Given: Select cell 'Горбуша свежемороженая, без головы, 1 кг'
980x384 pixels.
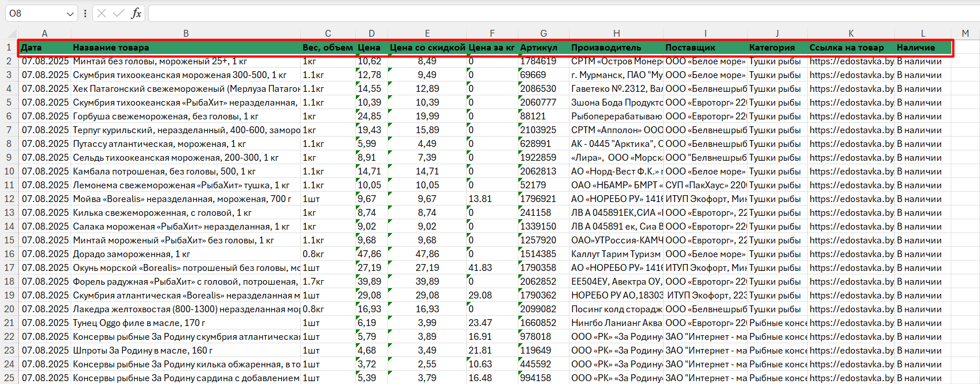Looking at the screenshot, I should (186, 116).
